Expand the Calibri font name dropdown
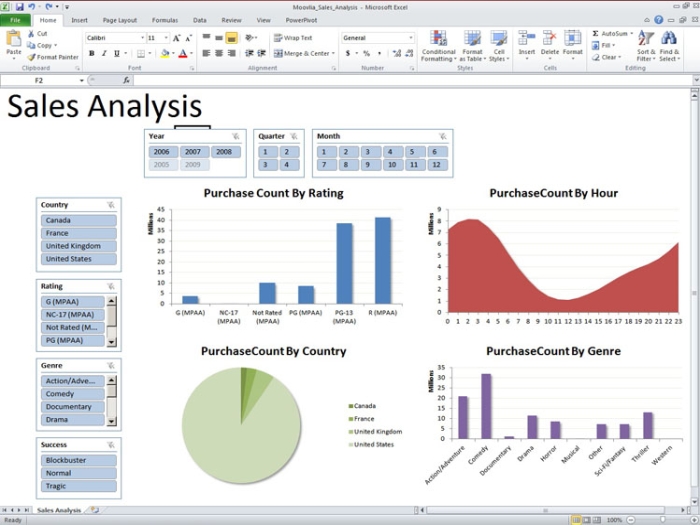The image size is (700, 525). pyautogui.click(x=142, y=38)
